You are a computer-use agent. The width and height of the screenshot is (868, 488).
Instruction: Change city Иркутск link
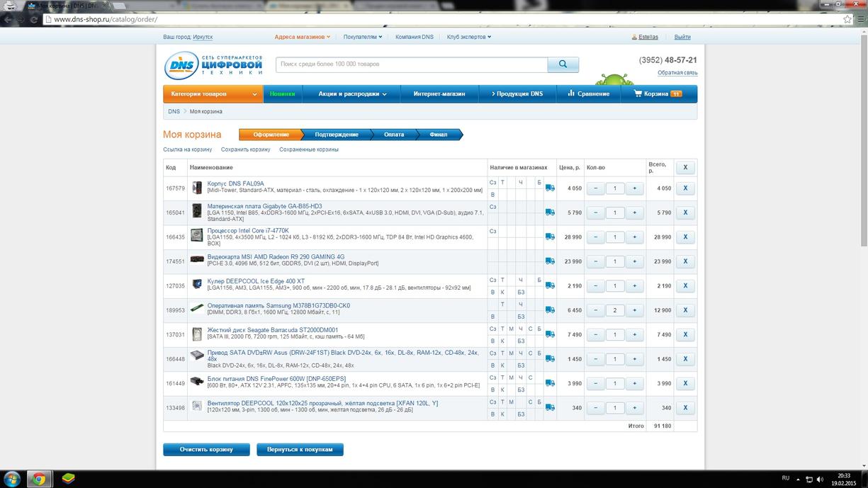click(203, 37)
